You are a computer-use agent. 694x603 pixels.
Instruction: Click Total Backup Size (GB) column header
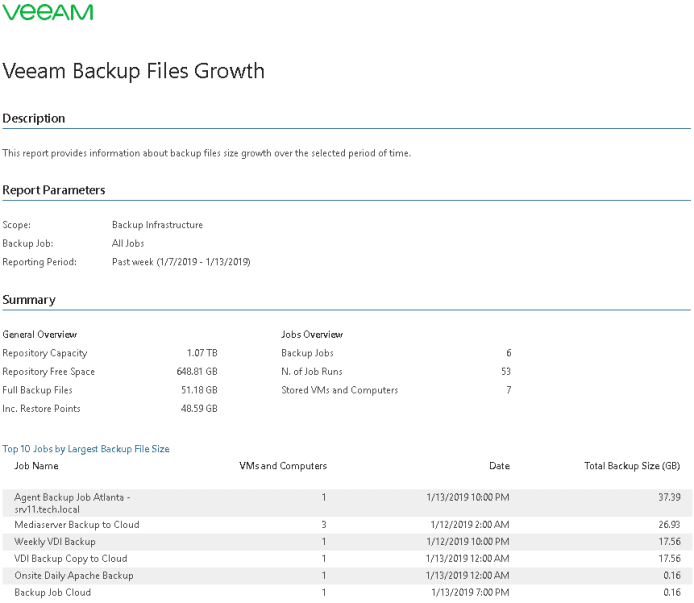[632, 466]
